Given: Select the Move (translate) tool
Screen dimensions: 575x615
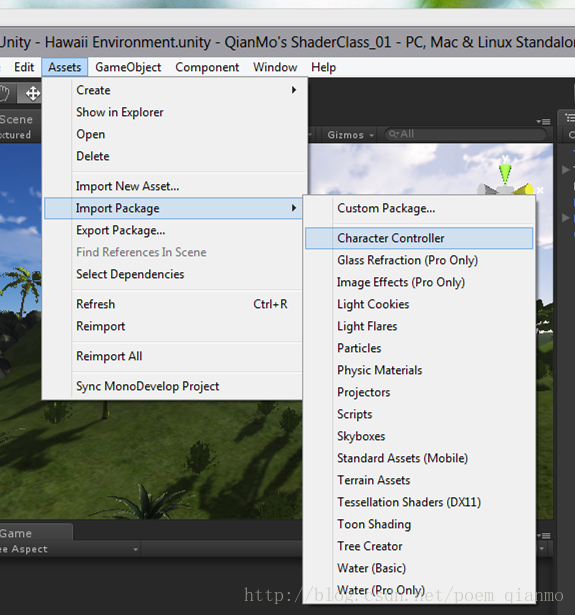Looking at the screenshot, I should (x=32, y=93).
